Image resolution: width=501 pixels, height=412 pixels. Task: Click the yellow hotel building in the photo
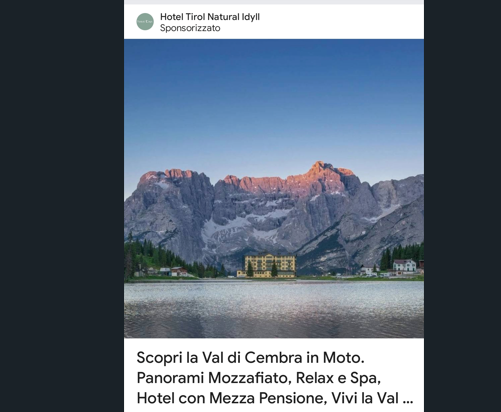266,266
